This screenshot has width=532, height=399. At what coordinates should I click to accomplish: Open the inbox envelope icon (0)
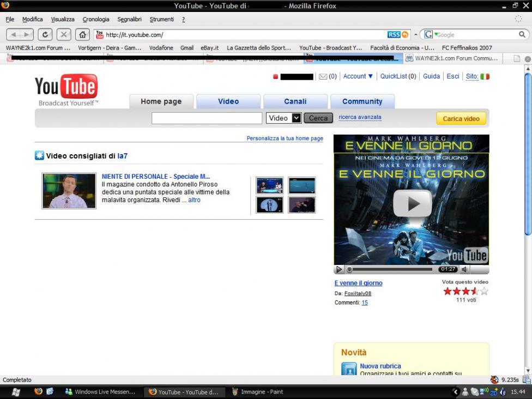pyautogui.click(x=323, y=77)
